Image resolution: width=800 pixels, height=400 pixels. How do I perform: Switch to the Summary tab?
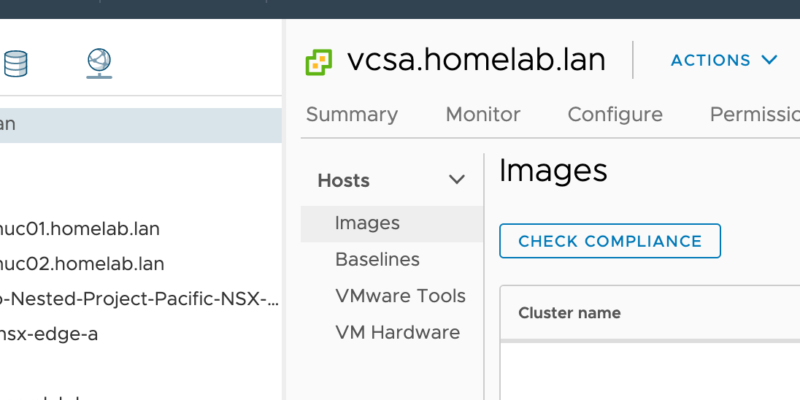(352, 114)
